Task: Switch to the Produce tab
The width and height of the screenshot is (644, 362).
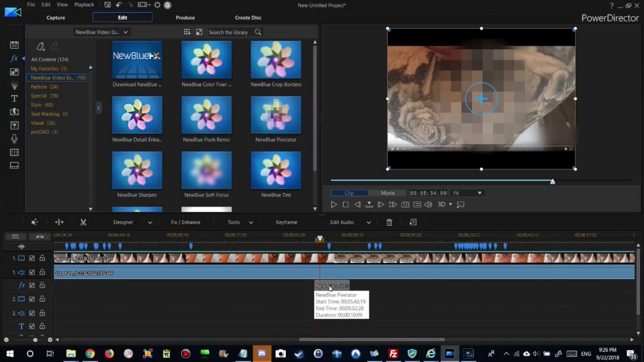Action: [185, 18]
